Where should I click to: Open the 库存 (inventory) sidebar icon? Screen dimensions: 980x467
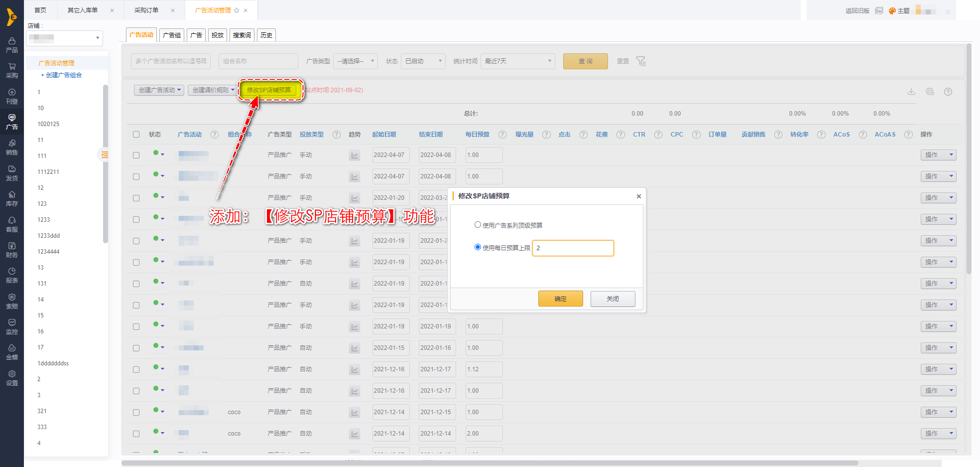tap(12, 198)
